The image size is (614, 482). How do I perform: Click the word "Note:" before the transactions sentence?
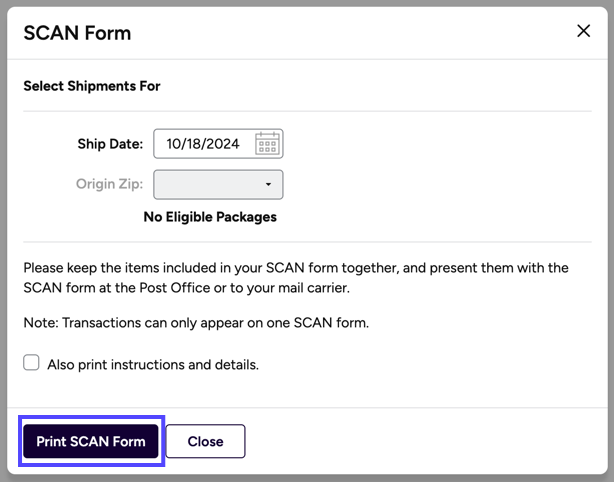tap(41, 325)
